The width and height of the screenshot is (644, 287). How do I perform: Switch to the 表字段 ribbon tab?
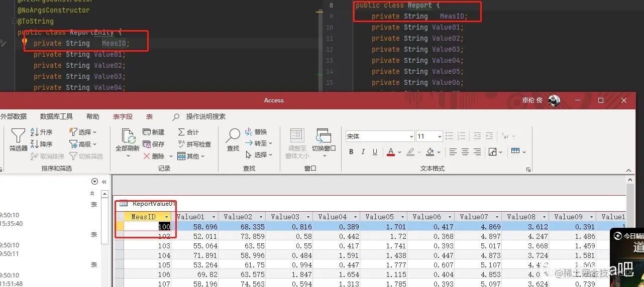pos(123,116)
